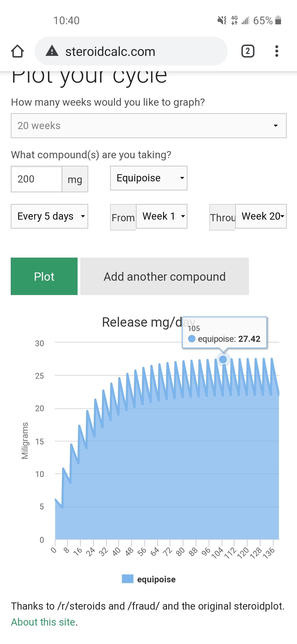Open the Equipoise compound dropdown

click(x=149, y=178)
